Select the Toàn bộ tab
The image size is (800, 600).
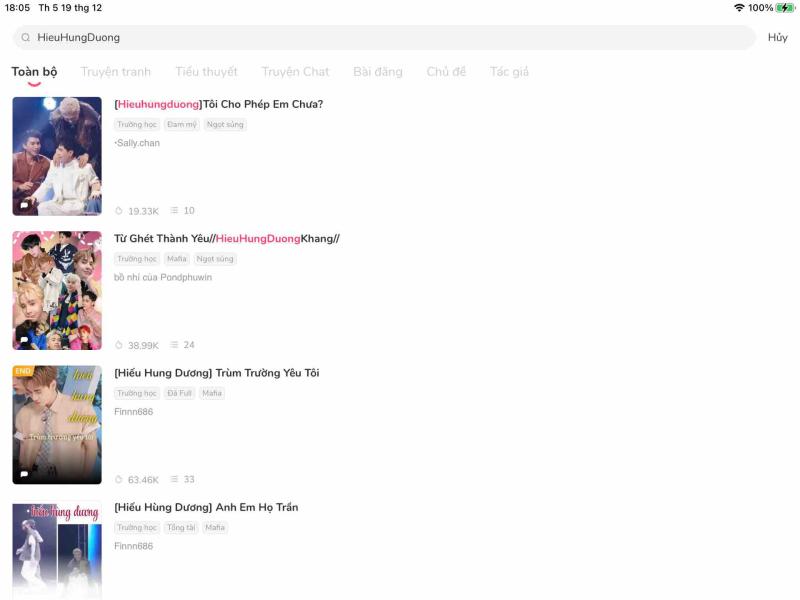pyautogui.click(x=34, y=72)
